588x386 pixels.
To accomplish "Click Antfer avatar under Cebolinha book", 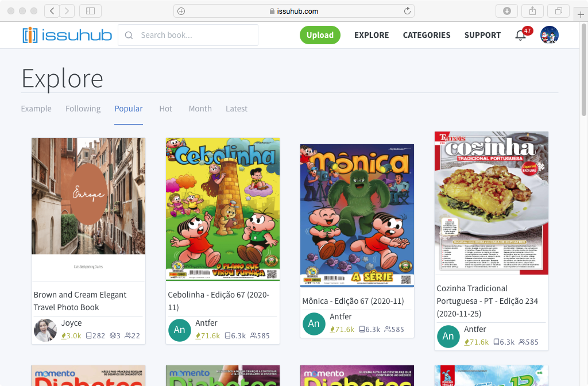I will [180, 330].
